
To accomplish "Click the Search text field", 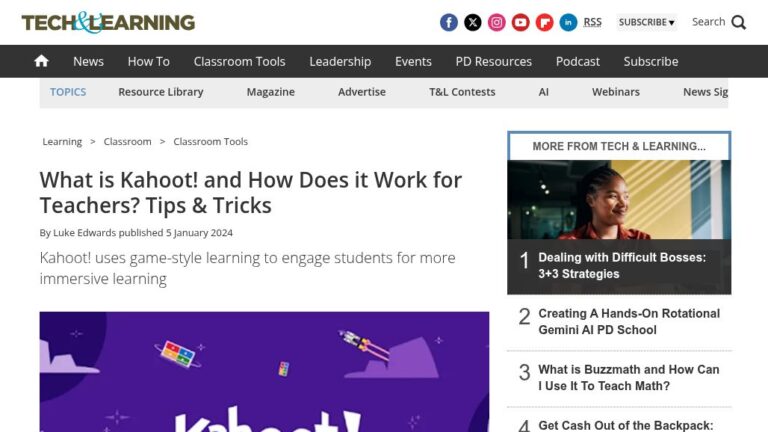I will (708, 22).
